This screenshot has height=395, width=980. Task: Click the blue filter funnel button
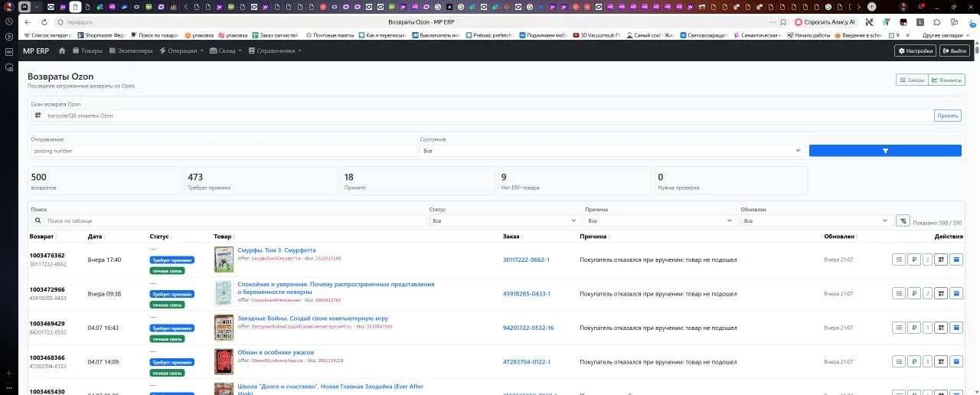tap(885, 151)
